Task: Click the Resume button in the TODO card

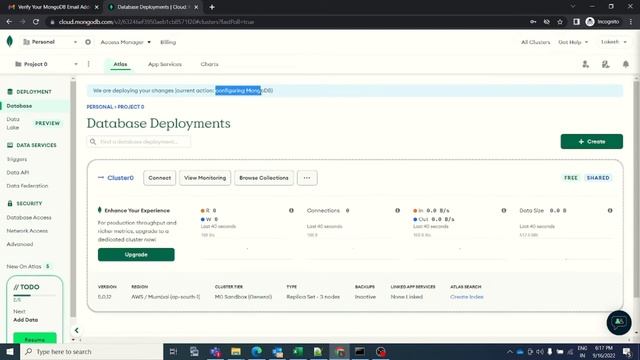Action: (x=35, y=339)
